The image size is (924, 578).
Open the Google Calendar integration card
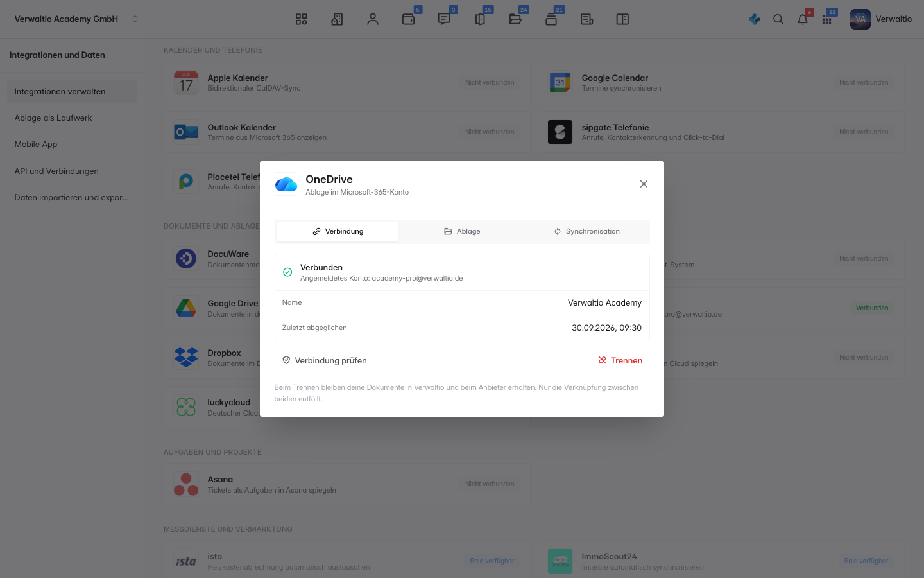click(721, 83)
